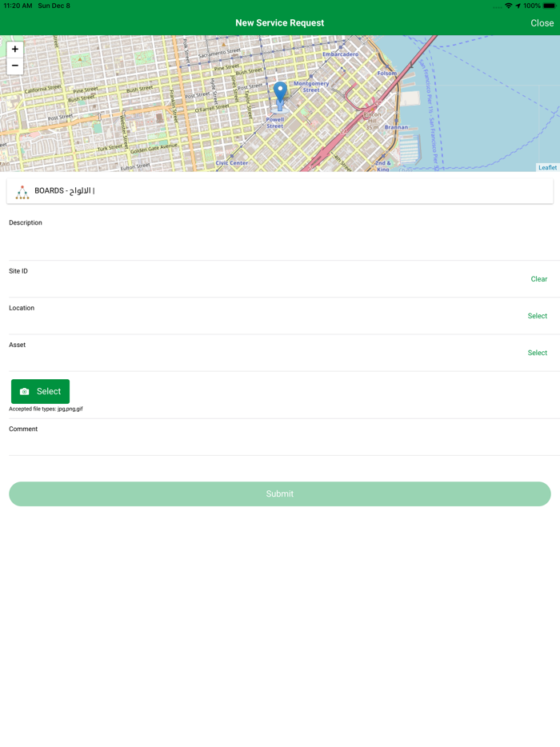
Task: Zoom out on the map
Action: pyautogui.click(x=15, y=66)
